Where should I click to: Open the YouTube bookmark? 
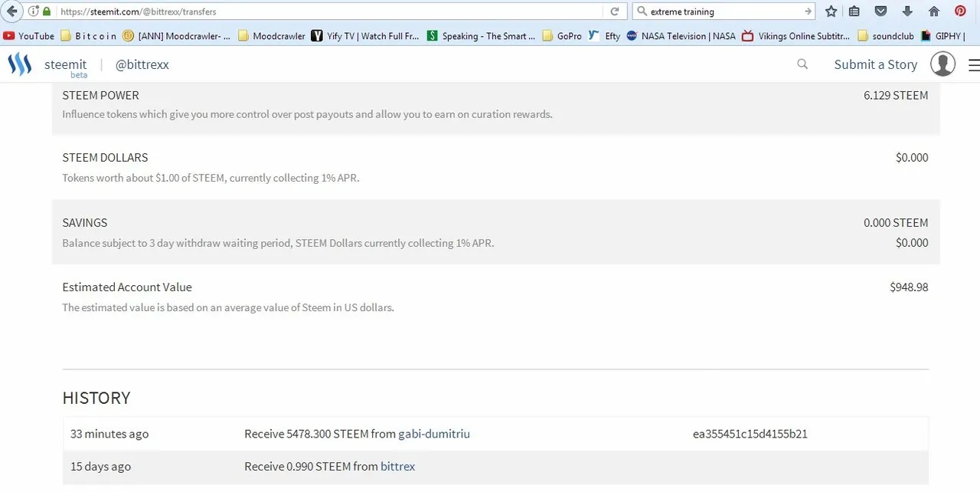(x=29, y=36)
